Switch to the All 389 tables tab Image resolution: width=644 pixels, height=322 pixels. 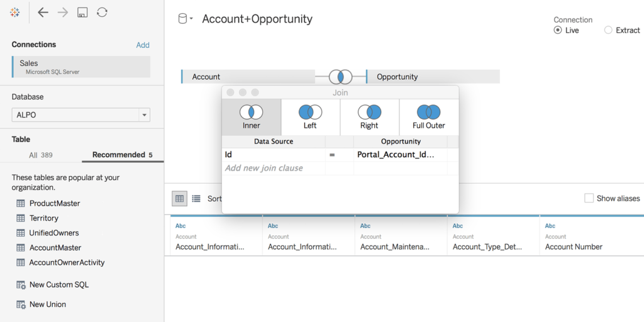pyautogui.click(x=41, y=155)
